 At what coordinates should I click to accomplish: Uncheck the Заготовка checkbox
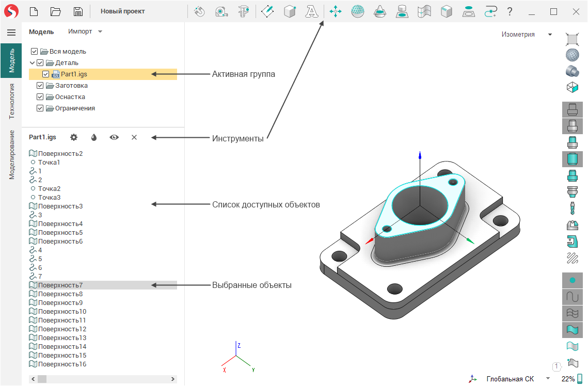[x=40, y=86]
